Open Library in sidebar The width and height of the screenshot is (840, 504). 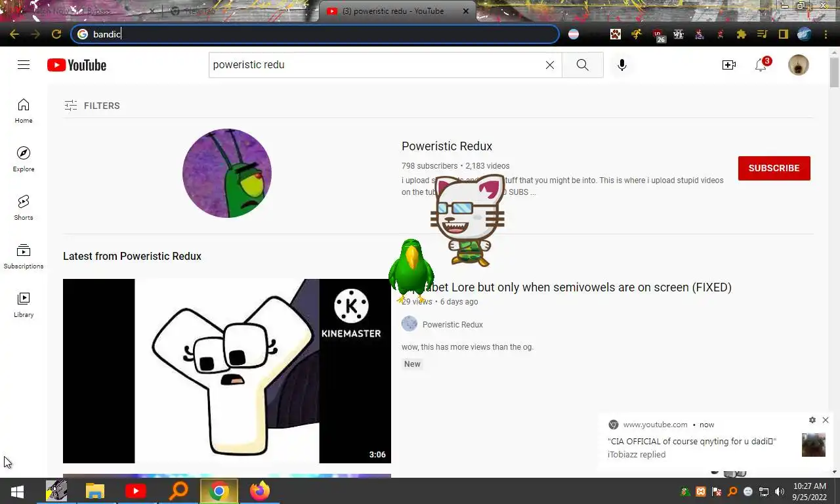(24, 305)
